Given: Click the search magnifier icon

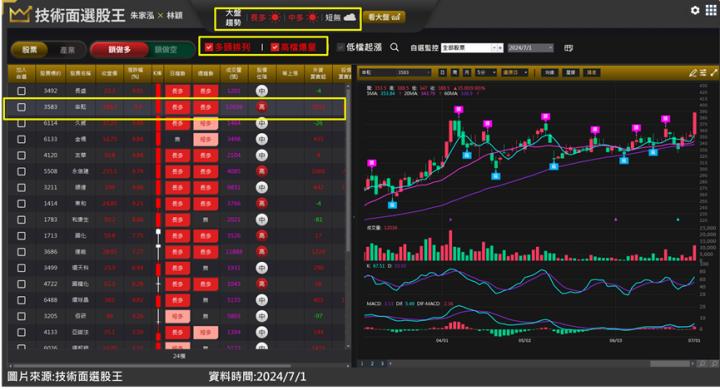Looking at the screenshot, I should coord(394,47).
